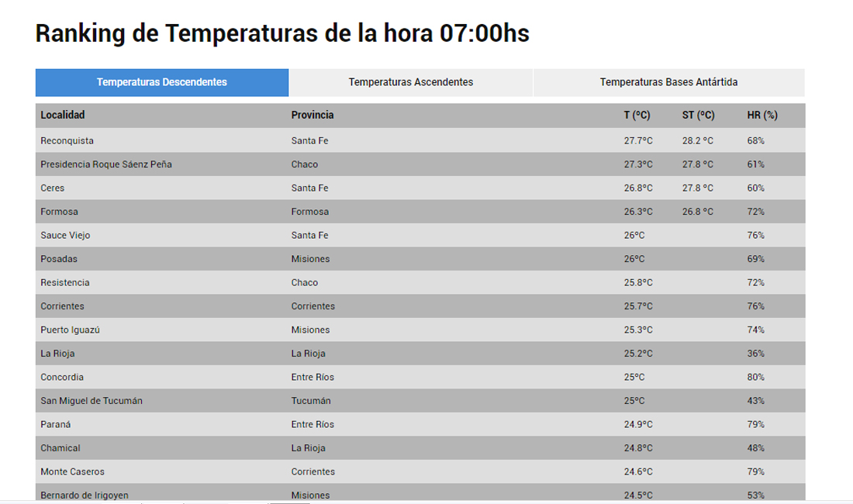
Task: Select the Posadas locality cell
Action: [x=59, y=259]
